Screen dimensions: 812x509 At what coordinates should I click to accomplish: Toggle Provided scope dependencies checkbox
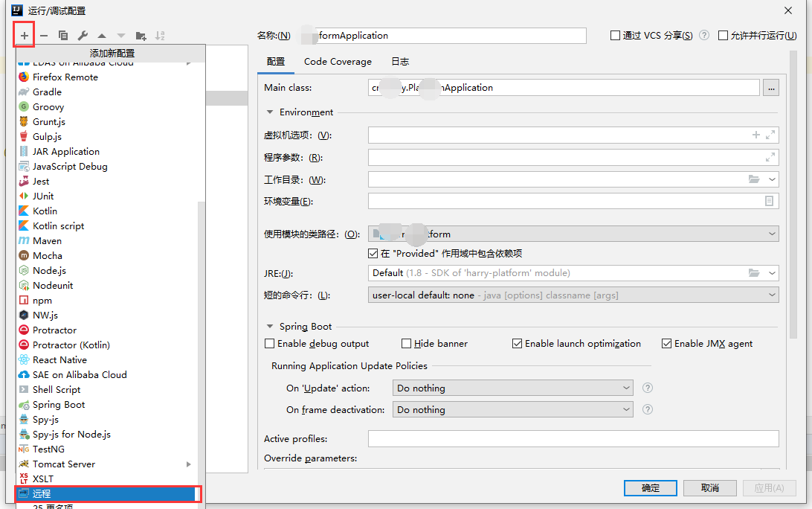click(373, 254)
